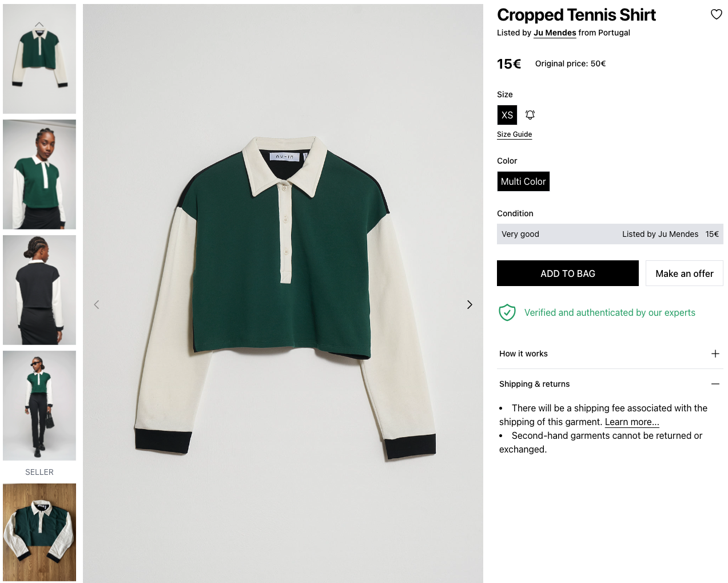Add item to wishlist with heart icon
This screenshot has width=728, height=583.
(716, 14)
